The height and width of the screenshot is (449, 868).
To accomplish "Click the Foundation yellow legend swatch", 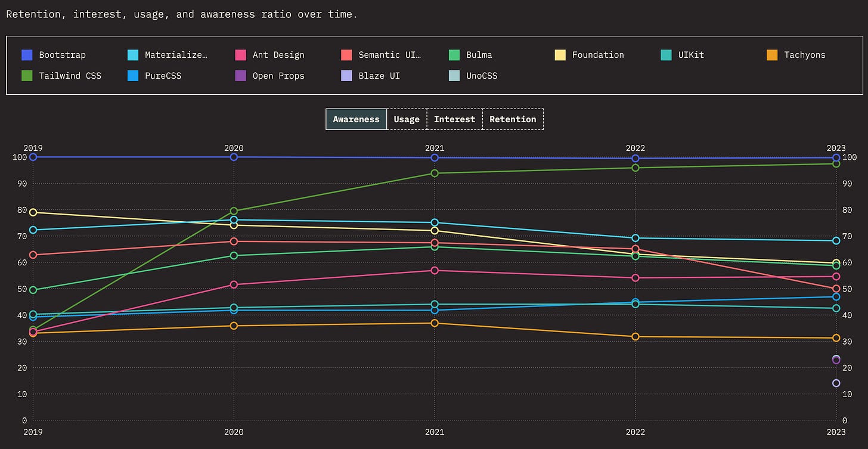I will [x=560, y=55].
